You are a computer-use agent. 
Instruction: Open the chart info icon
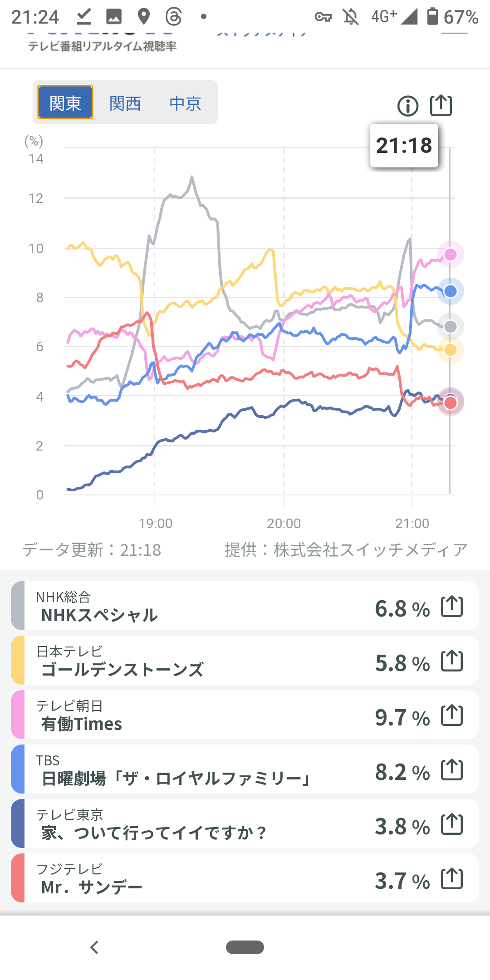407,106
